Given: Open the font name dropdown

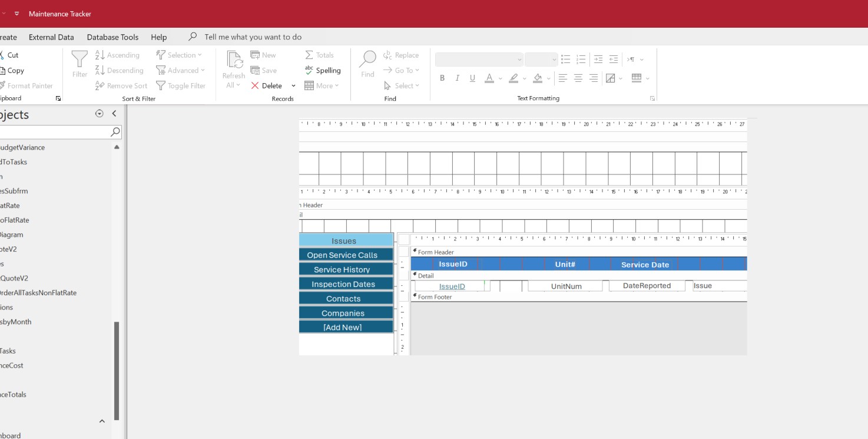Looking at the screenshot, I should point(519,60).
